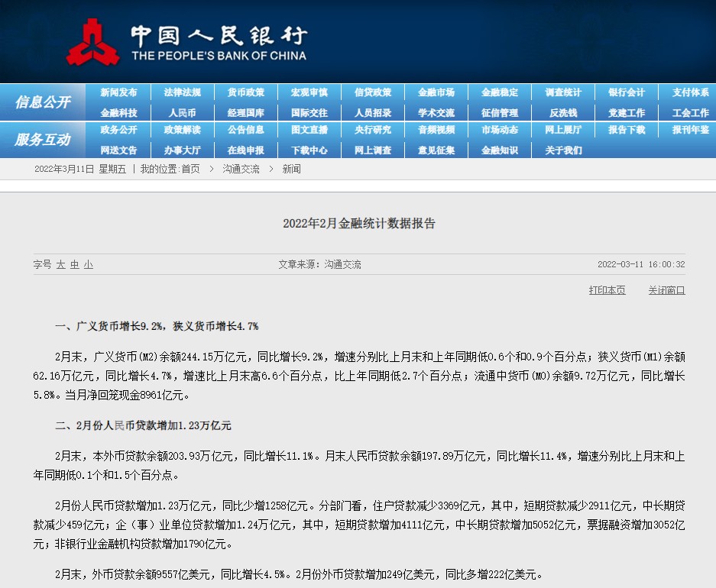
Task: Go to 货币政策 section
Action: pos(245,92)
